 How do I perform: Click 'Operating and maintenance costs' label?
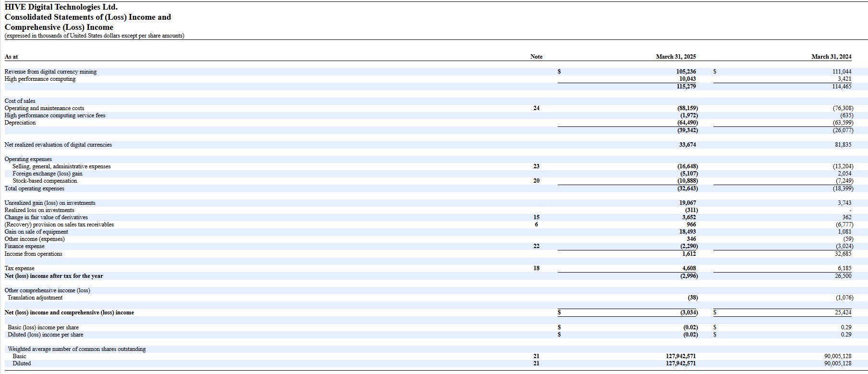pyautogui.click(x=44, y=108)
